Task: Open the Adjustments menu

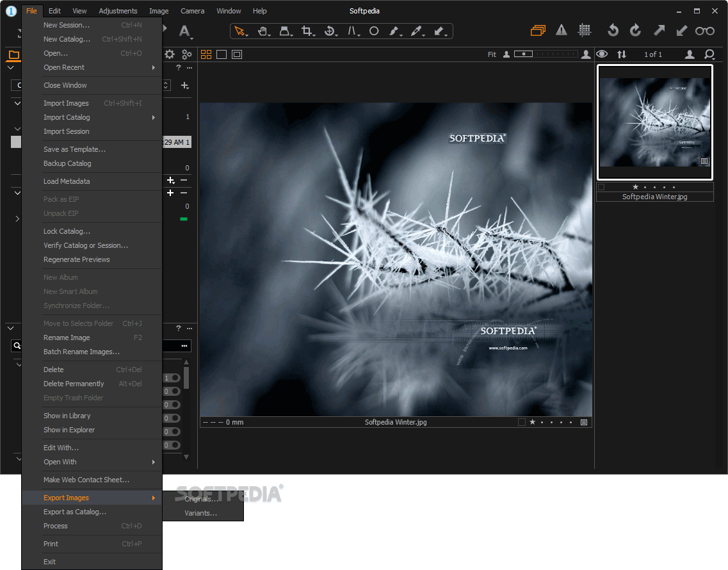Action: pos(118,11)
